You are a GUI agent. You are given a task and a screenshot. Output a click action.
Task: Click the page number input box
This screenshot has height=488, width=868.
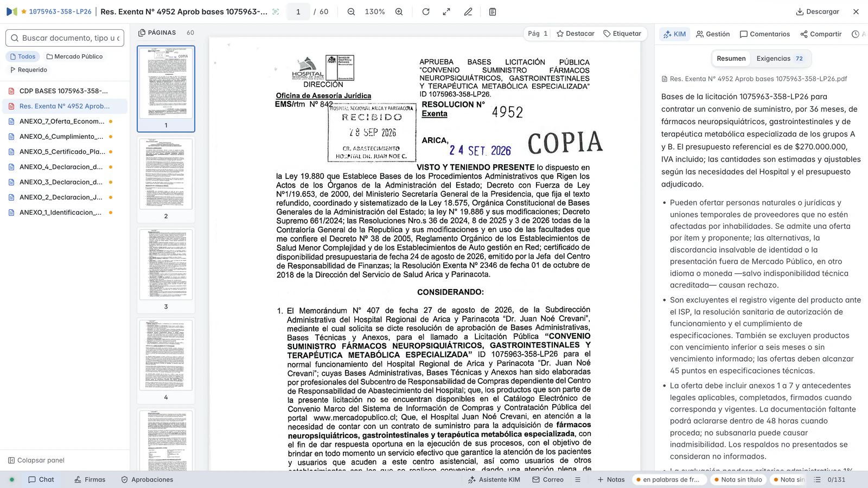298,11
